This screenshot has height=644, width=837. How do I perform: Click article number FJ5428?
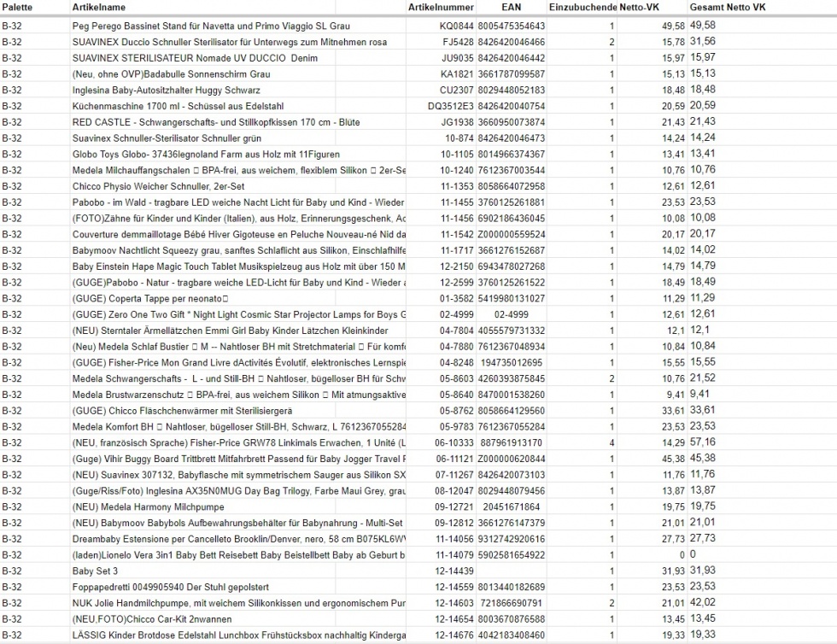click(x=458, y=42)
